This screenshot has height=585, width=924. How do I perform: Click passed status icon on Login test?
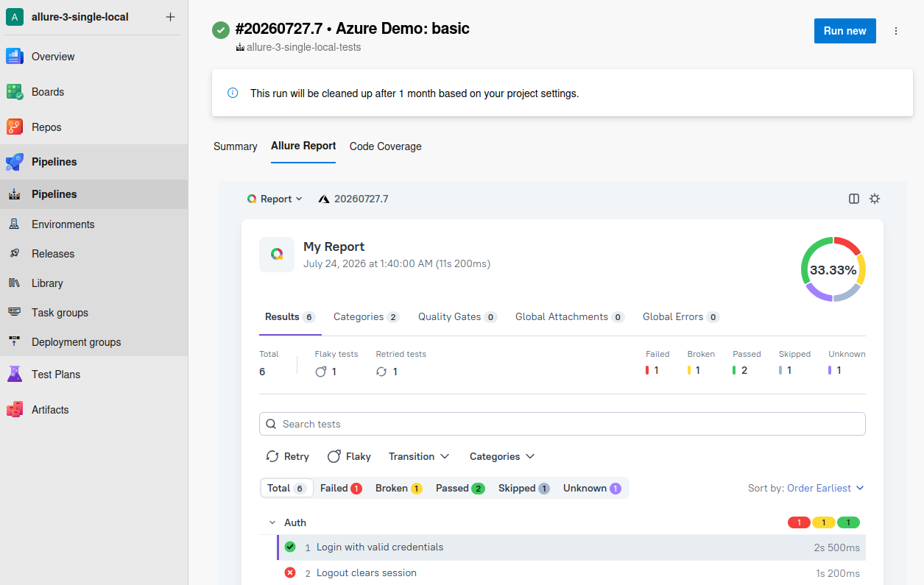coord(290,547)
